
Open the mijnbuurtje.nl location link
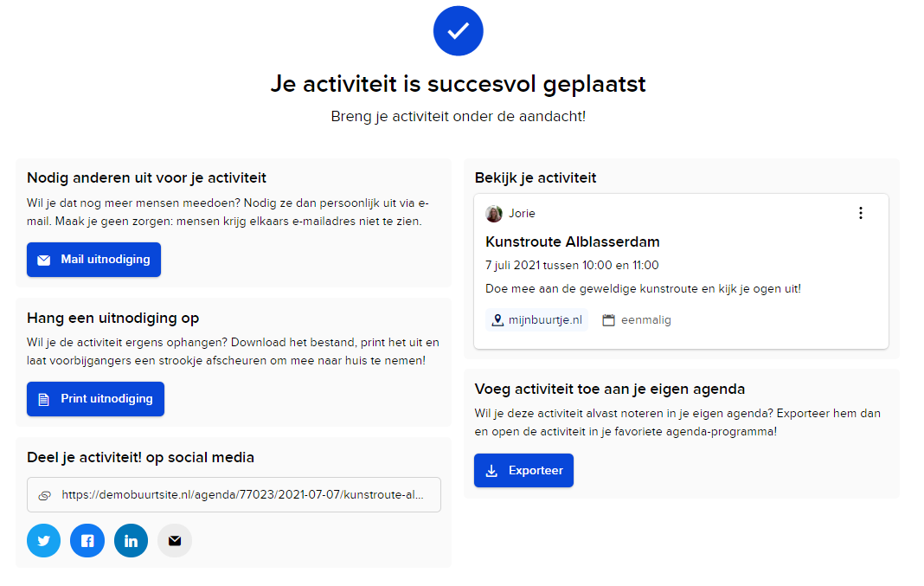pyautogui.click(x=544, y=320)
